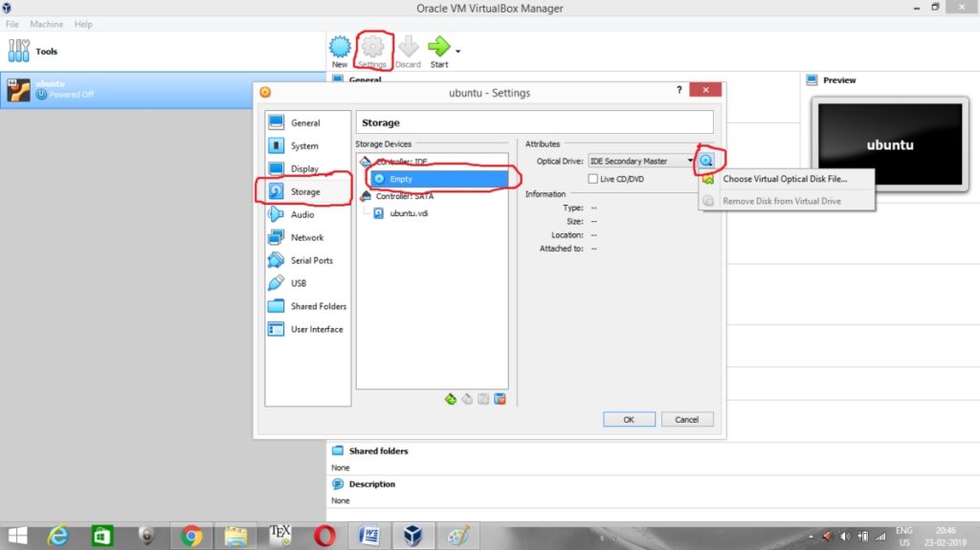Click the New virtual machine toolbar icon
The height and width of the screenshot is (550, 980).
tap(340, 52)
